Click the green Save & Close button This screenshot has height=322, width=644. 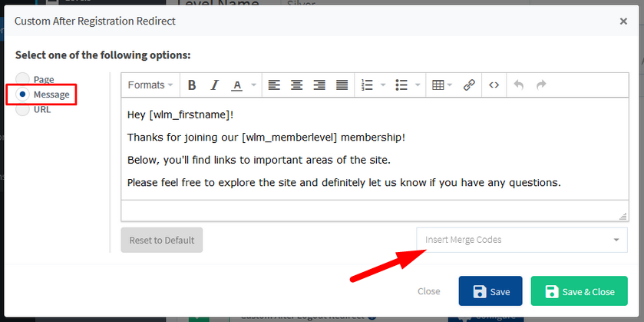579,291
